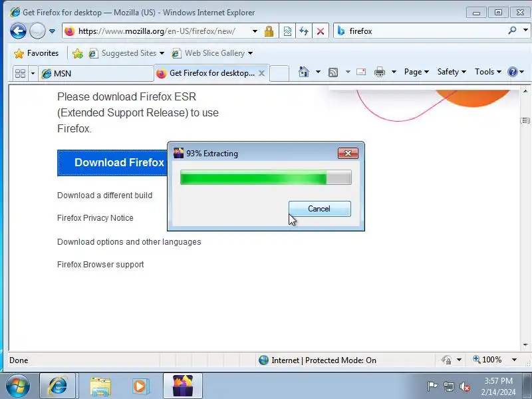Expand the address bar autocomplete dropdown arrow
The height and width of the screenshot is (399, 532).
click(x=255, y=31)
